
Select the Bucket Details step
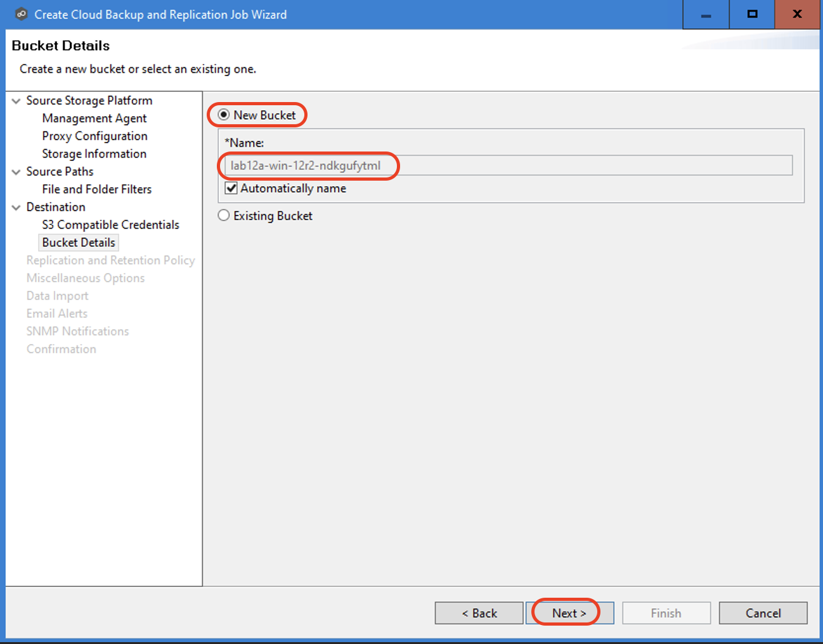79,243
